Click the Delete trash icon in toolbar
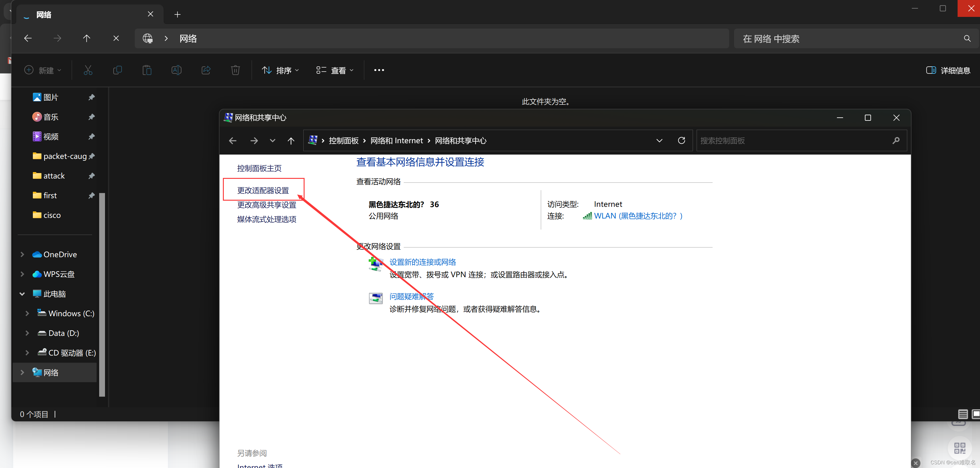This screenshot has height=468, width=980. 235,70
